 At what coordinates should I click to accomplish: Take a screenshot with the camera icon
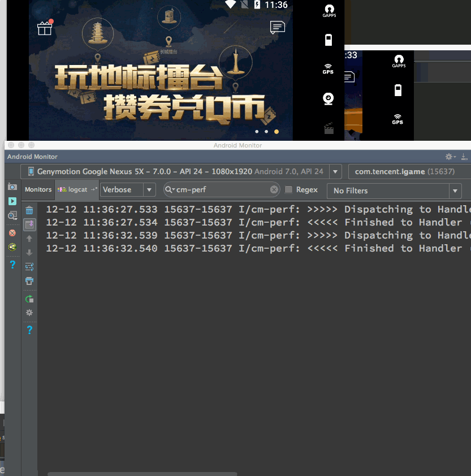click(12, 187)
